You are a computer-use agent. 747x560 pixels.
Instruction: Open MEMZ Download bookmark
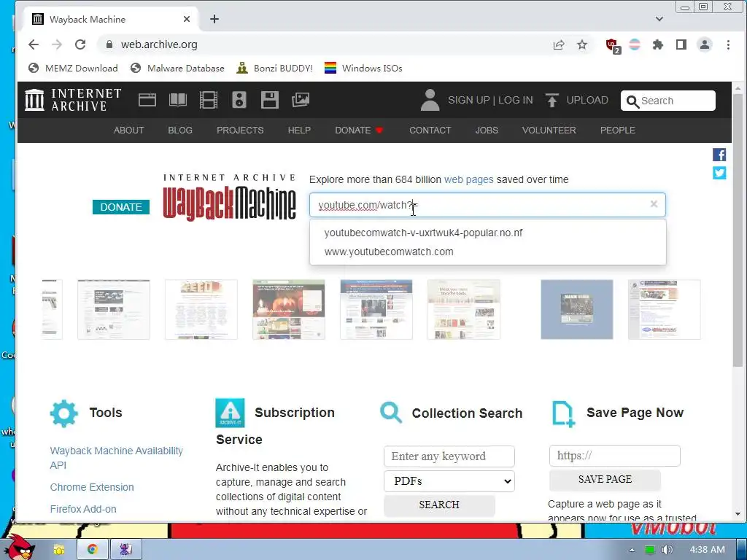coord(73,68)
